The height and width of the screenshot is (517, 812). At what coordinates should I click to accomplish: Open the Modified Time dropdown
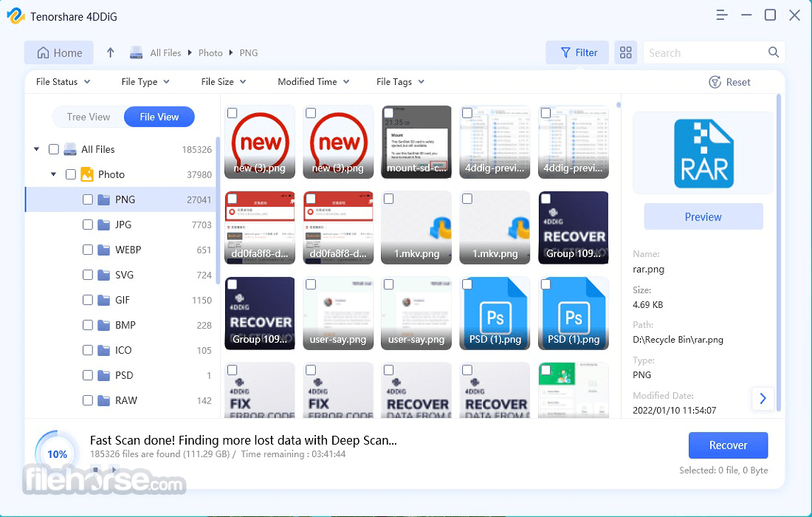314,81
